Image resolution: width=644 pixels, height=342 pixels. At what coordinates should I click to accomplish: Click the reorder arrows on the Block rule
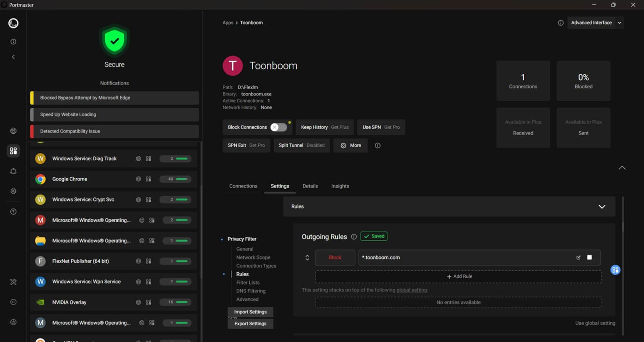(x=307, y=258)
